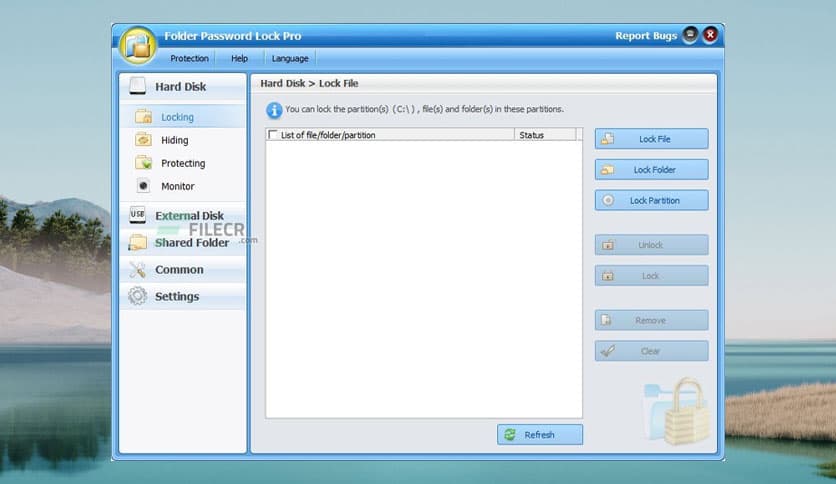Click the Unlock button
836x484 pixels.
(x=652, y=245)
